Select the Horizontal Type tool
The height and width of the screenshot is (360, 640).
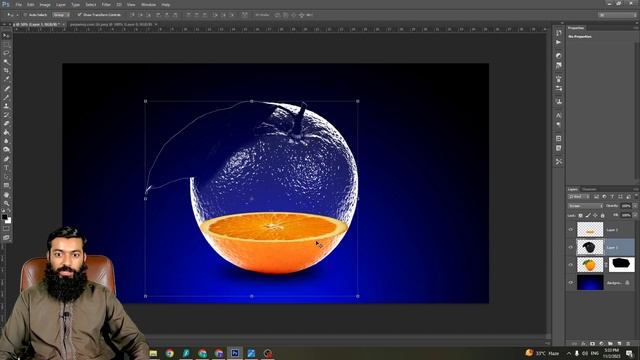pos(6,168)
